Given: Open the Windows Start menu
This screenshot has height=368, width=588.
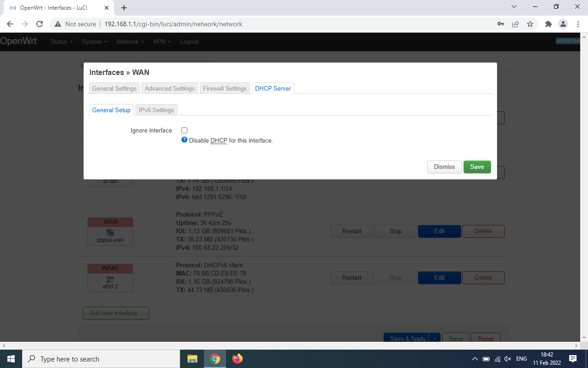Looking at the screenshot, I should click(11, 359).
